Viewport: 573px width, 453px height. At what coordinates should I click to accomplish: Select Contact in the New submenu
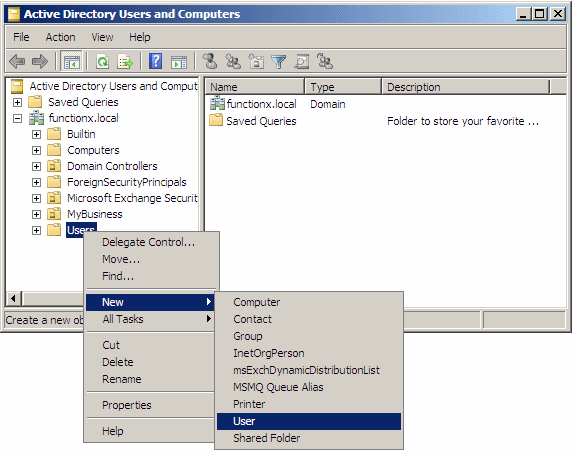tap(309, 319)
